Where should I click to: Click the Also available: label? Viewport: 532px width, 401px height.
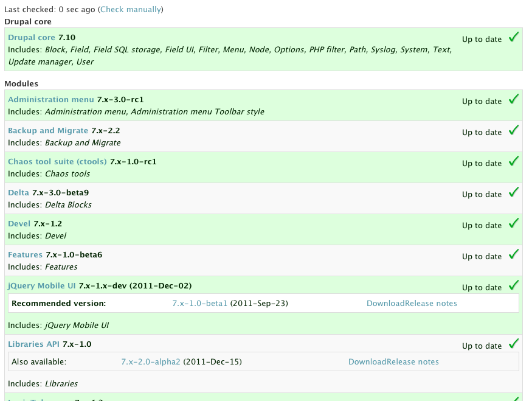pyautogui.click(x=39, y=362)
